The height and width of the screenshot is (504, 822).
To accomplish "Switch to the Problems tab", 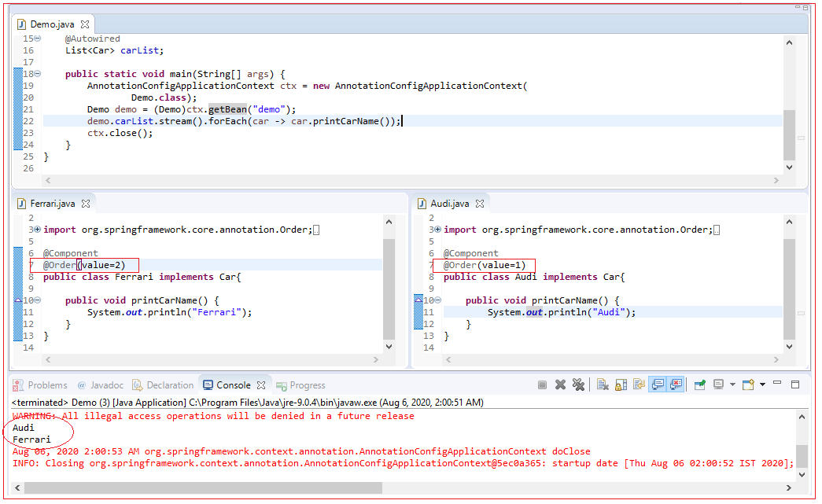I will pyautogui.click(x=40, y=385).
